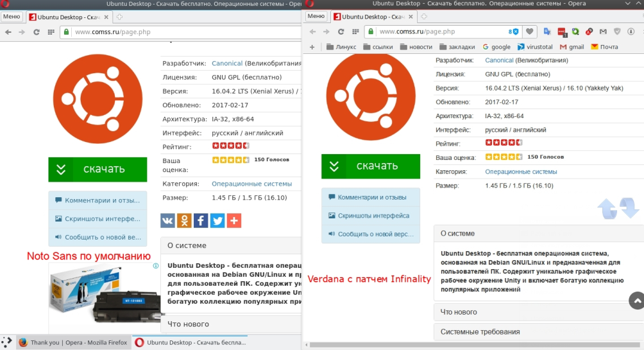Image resolution: width=644 pixels, height=350 pixels.
Task: Click green Q extension icon
Action: [x=575, y=31]
